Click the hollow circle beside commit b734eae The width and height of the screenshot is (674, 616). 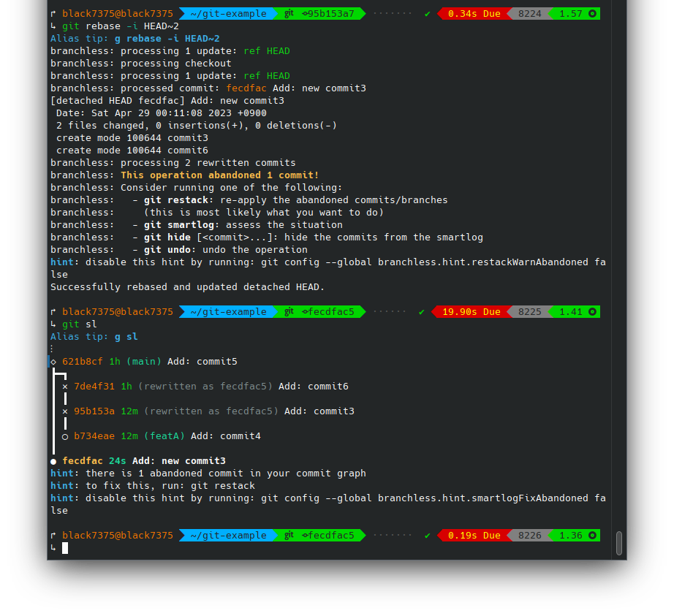click(x=65, y=437)
